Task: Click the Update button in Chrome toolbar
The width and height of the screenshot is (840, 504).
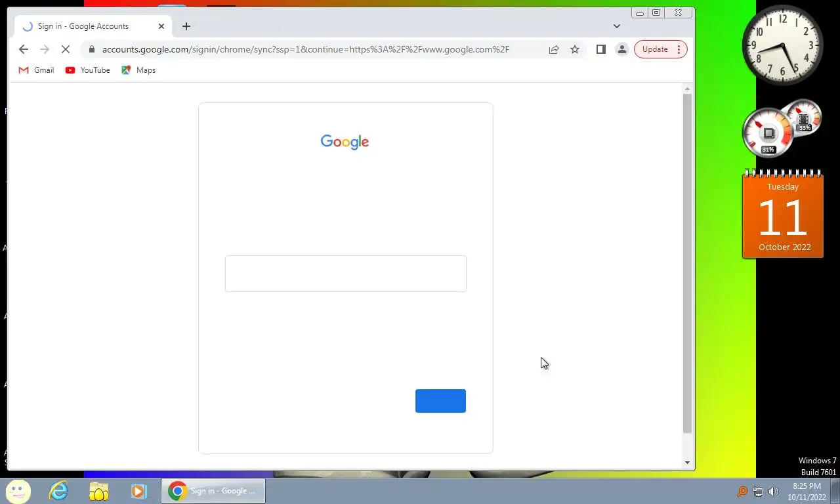Action: [x=660, y=49]
